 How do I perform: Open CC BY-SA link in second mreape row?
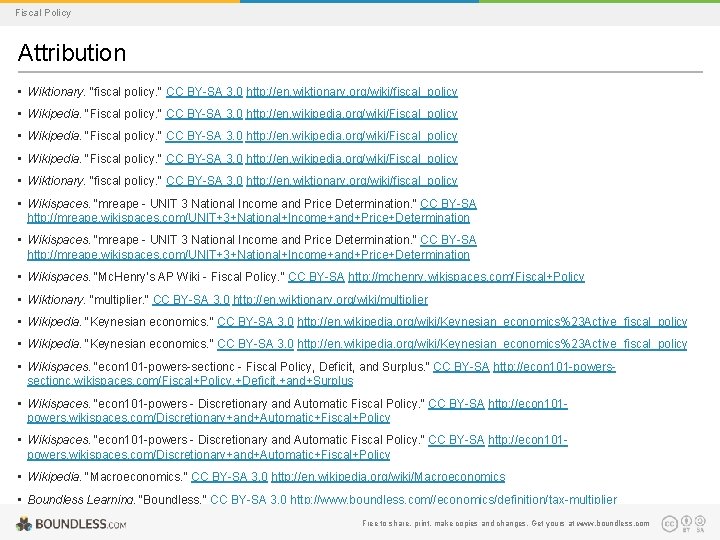coord(448,240)
